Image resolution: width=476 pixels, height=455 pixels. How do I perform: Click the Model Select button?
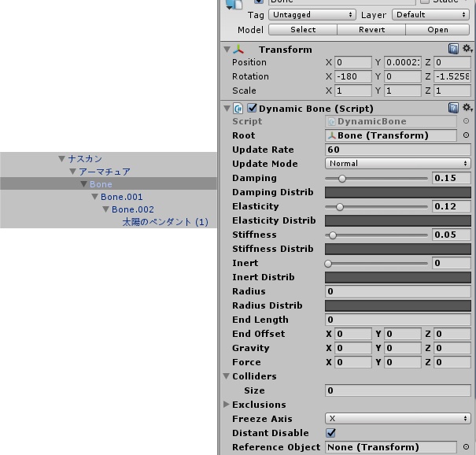[303, 29]
